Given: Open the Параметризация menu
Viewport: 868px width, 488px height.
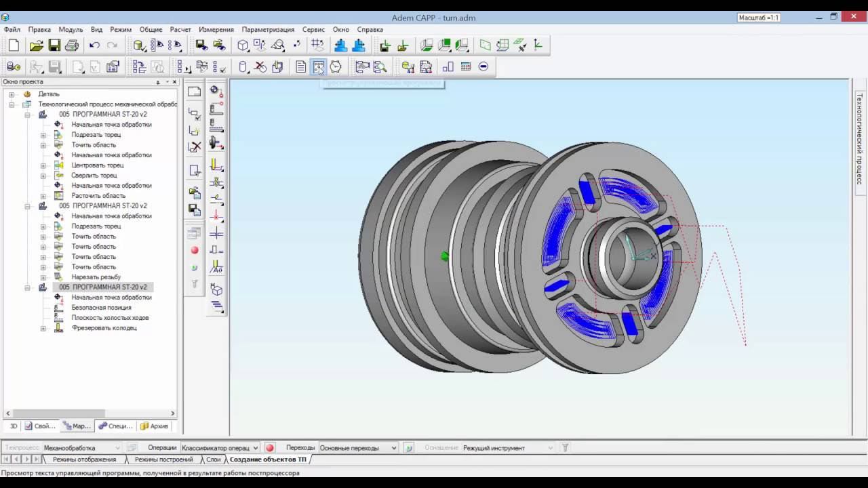Looking at the screenshot, I should point(268,30).
